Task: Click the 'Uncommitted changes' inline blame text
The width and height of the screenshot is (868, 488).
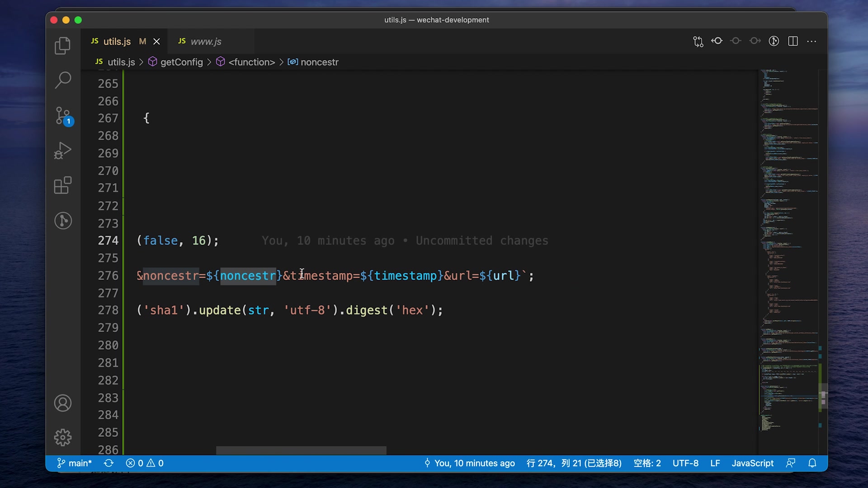Action: click(x=482, y=241)
